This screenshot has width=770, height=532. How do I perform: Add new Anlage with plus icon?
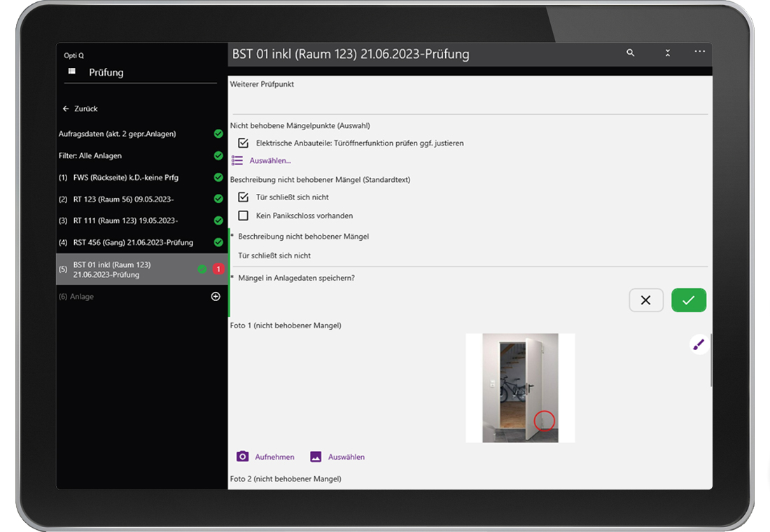point(216,297)
